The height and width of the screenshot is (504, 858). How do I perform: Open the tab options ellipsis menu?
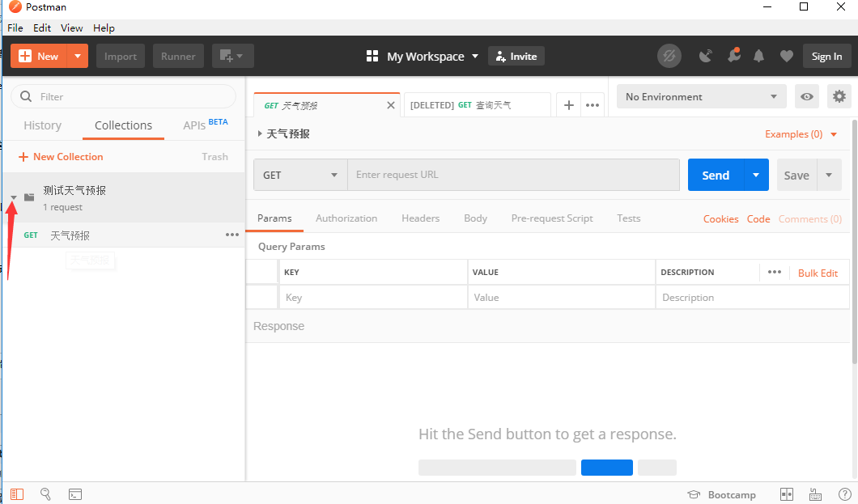[x=593, y=105]
